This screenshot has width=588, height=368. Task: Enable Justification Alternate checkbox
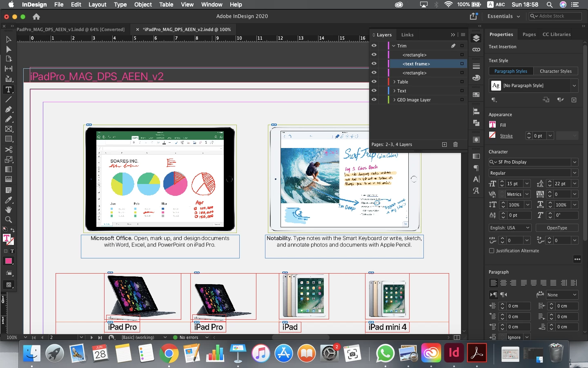tap(492, 251)
